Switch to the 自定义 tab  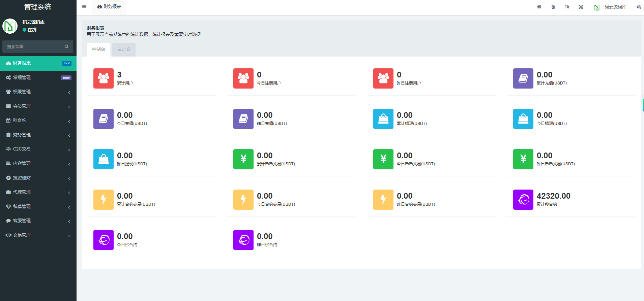124,49
